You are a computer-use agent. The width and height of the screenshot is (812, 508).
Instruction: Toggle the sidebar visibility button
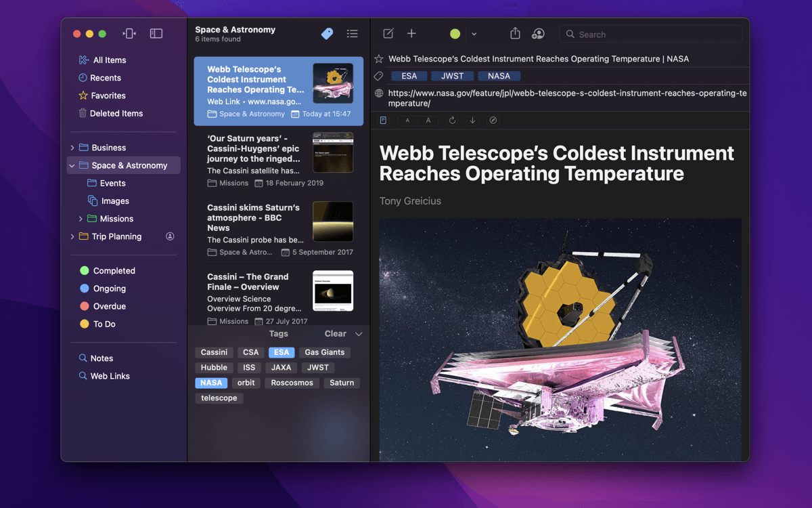(x=156, y=33)
